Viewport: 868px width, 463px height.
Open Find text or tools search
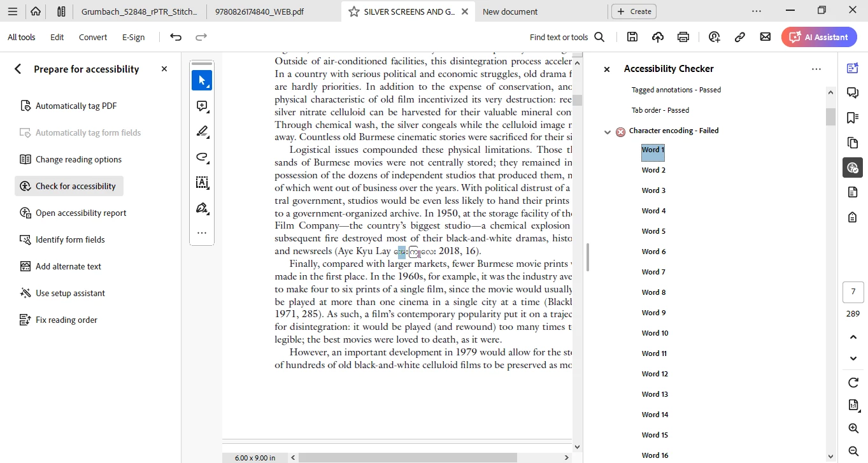(x=567, y=37)
